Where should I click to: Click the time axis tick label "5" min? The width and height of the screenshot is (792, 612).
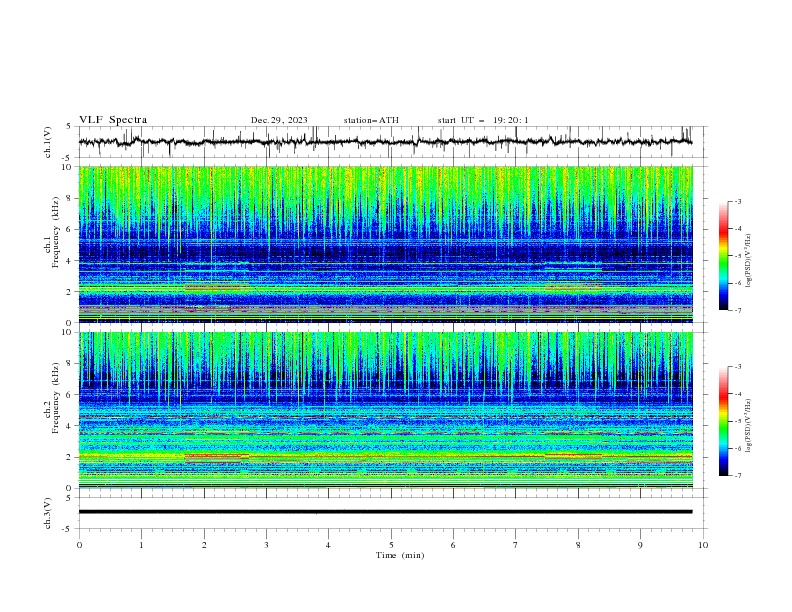(x=391, y=545)
